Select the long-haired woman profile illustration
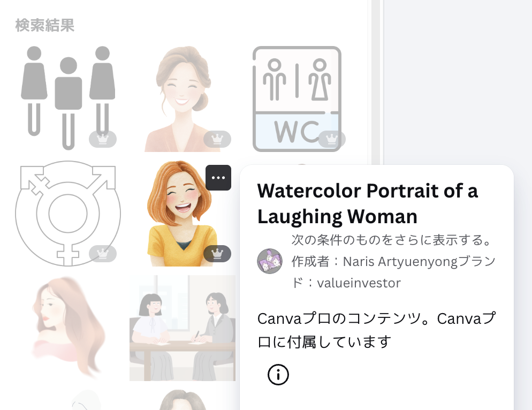Screen dimensions: 532x410 [67, 327]
